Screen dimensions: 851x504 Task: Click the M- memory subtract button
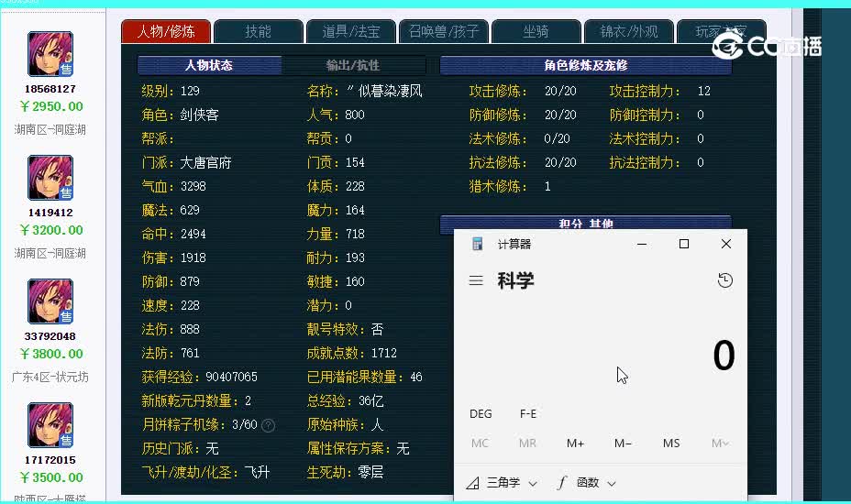pyautogui.click(x=623, y=444)
